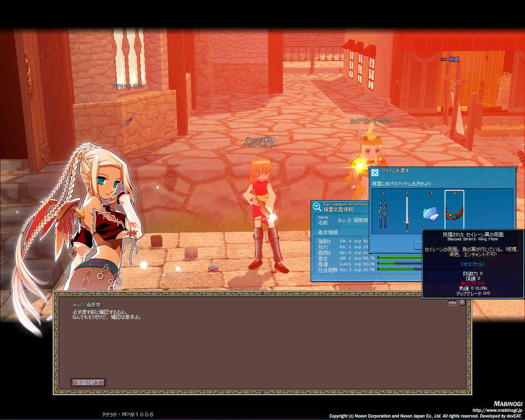Open the info button in the dialogue box
The height and width of the screenshot is (420, 525).
pos(452,303)
